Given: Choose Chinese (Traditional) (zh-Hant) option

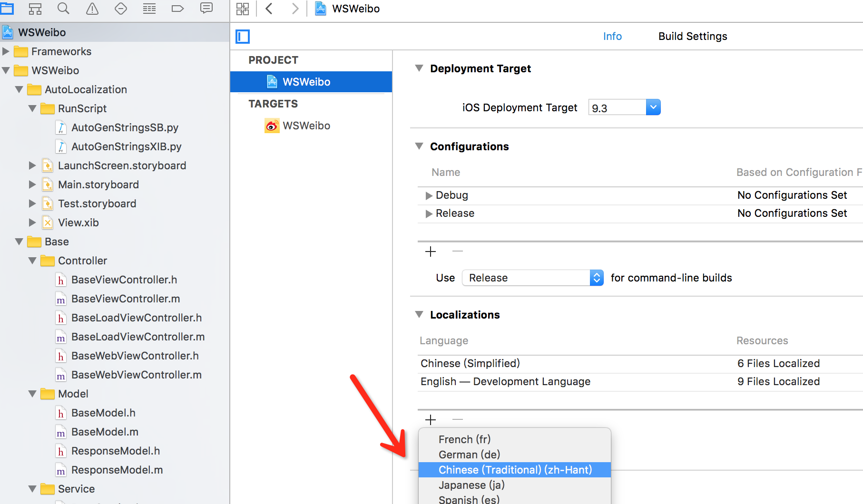Looking at the screenshot, I should pos(514,470).
